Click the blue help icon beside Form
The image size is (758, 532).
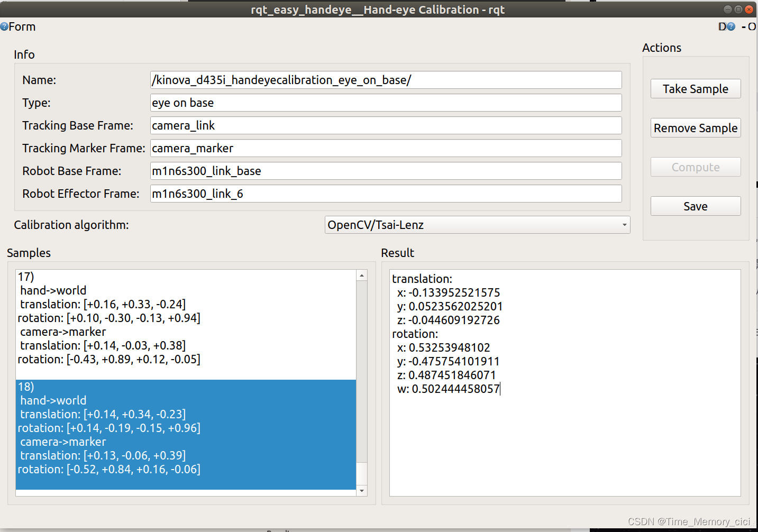click(4, 26)
